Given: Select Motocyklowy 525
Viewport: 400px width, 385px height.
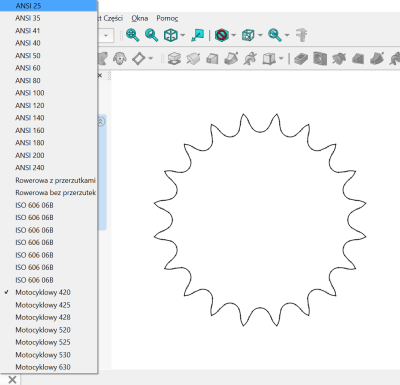Looking at the screenshot, I should [x=49, y=342].
